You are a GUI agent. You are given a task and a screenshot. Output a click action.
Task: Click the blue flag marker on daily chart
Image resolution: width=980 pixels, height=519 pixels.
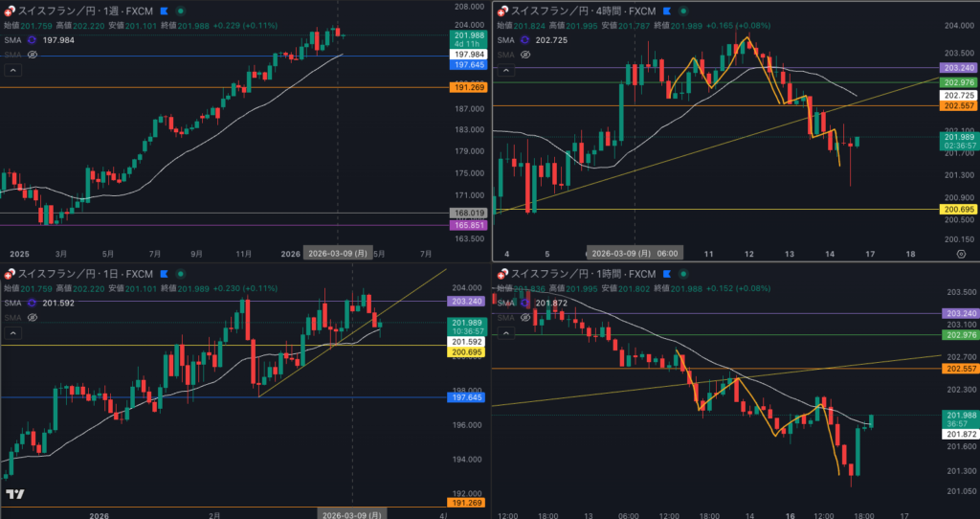click(164, 274)
